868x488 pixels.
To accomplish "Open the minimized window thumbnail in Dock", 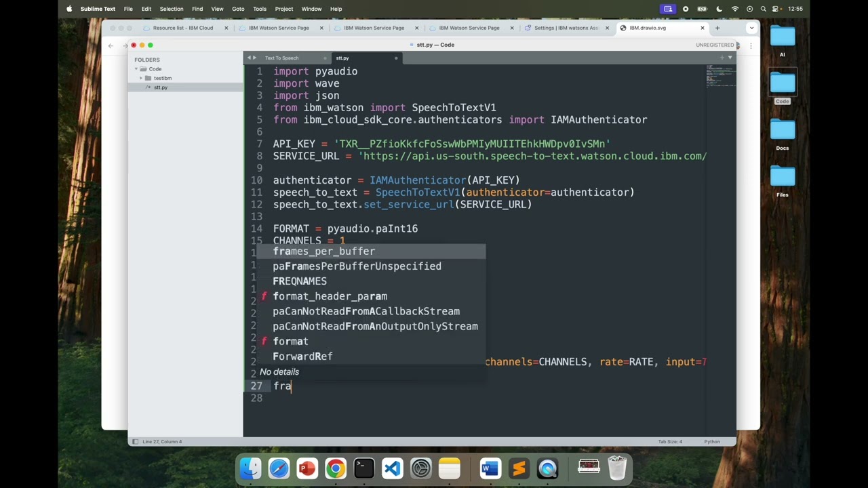I will click(589, 468).
